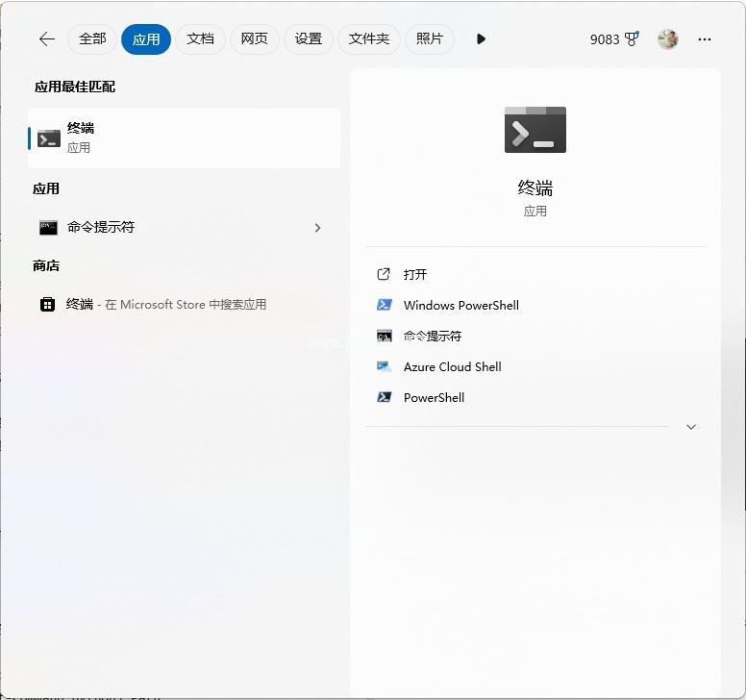Viewport: 746px width, 700px height.
Task: Click the small terminal icon in best match
Action: pyautogui.click(x=49, y=138)
